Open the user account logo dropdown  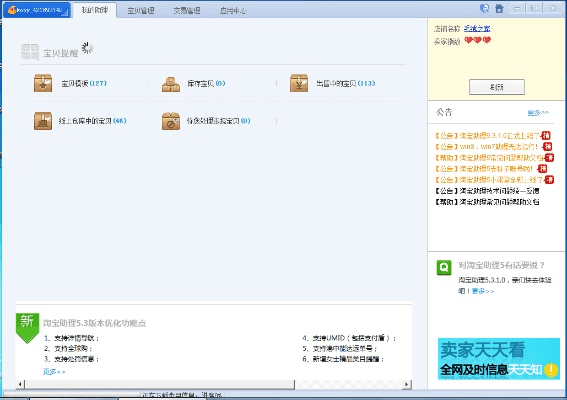pos(37,10)
